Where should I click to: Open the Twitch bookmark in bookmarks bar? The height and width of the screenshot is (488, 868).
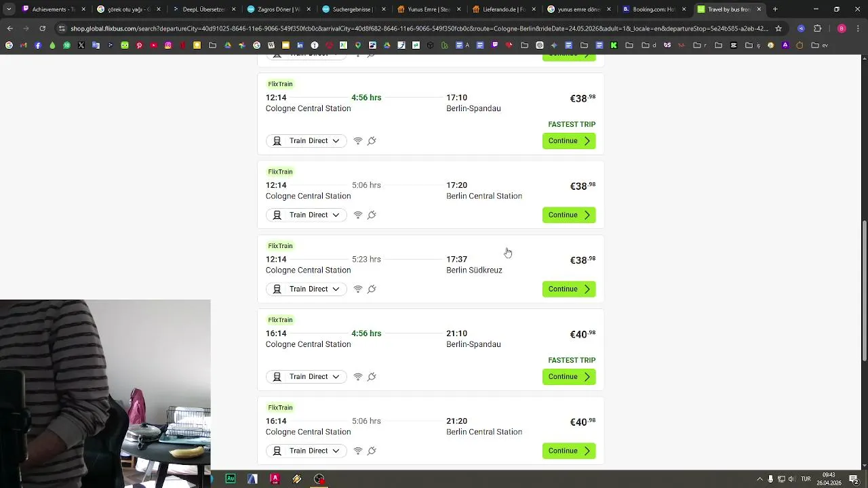pos(494,45)
